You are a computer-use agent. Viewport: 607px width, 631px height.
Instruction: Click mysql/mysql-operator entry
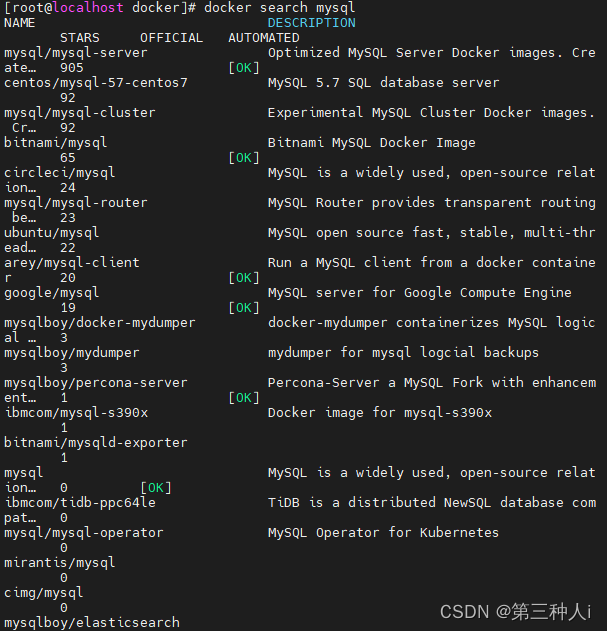click(x=84, y=533)
